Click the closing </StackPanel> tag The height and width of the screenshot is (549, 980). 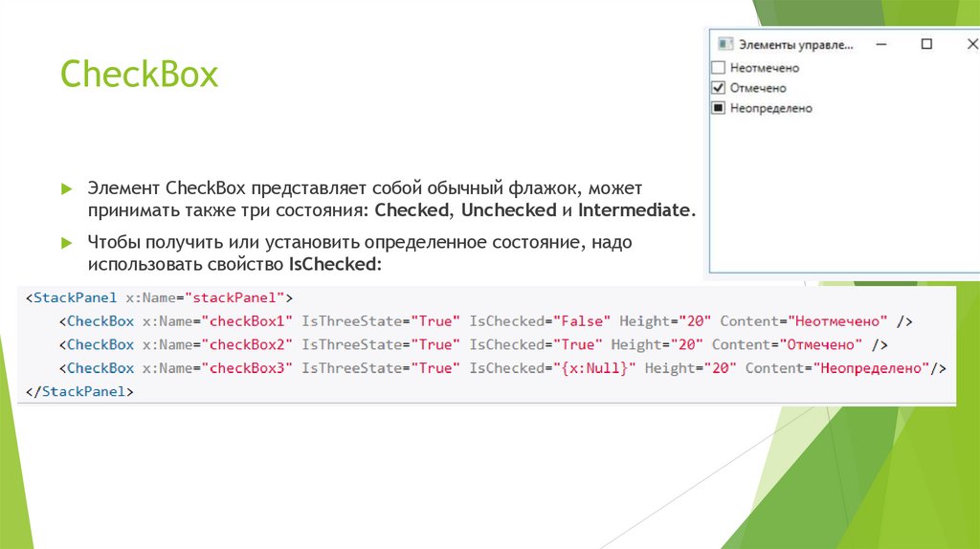(x=79, y=391)
